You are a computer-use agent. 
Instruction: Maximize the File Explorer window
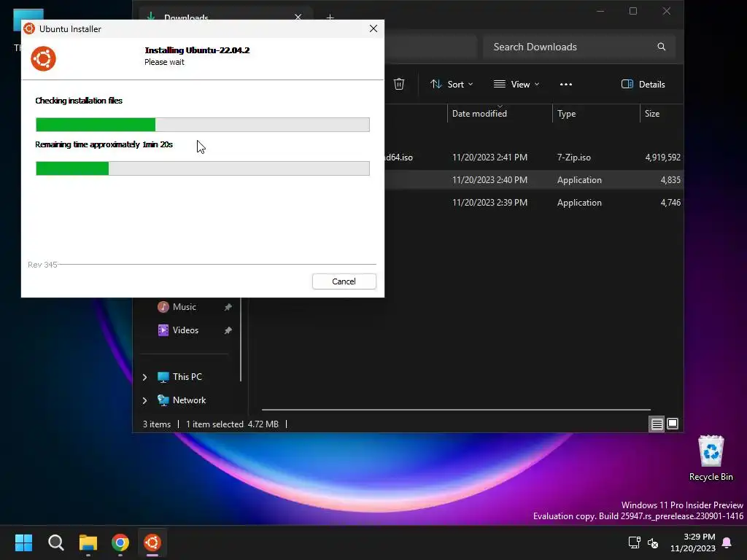[633, 11]
